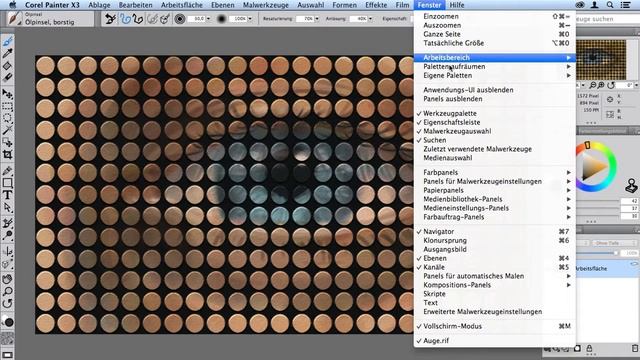Viewport: 640px width, 360px height.
Task: Select the Dropper tool
Action: coord(7,53)
